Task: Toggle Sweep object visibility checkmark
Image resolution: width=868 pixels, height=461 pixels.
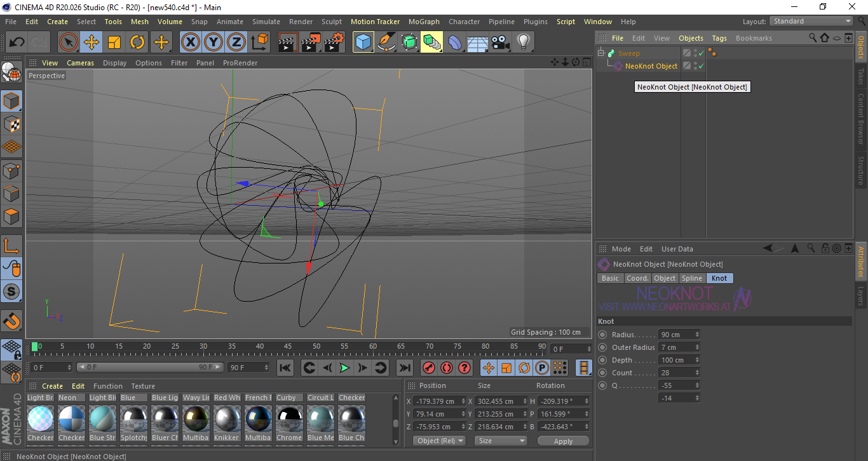Action: 701,53
